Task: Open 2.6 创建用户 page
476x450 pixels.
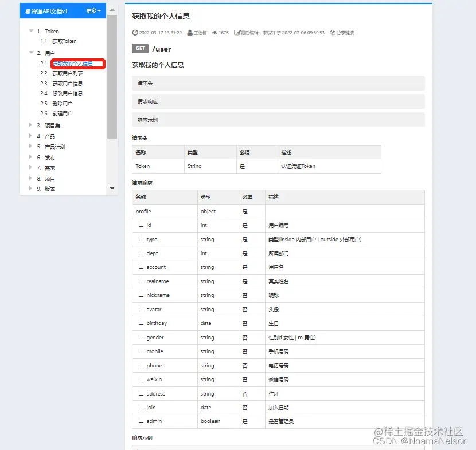Action: click(63, 114)
